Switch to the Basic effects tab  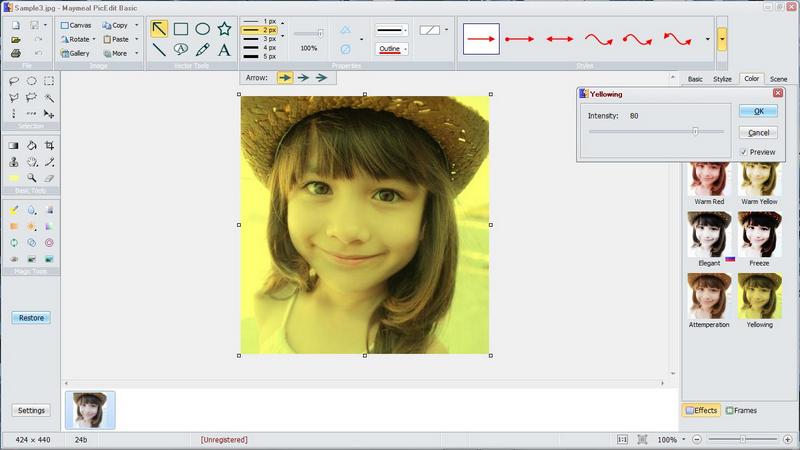tap(695, 79)
